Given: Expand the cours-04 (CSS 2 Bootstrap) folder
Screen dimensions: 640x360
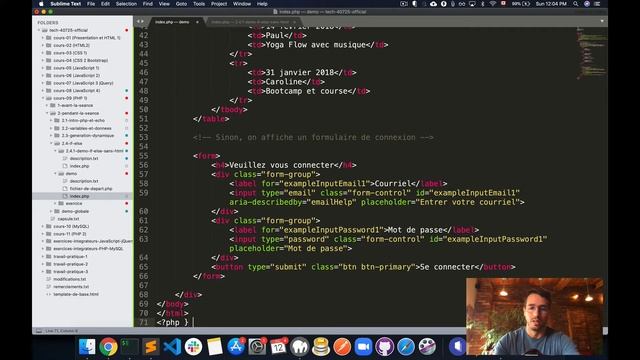Looking at the screenshot, I should click(x=43, y=60).
